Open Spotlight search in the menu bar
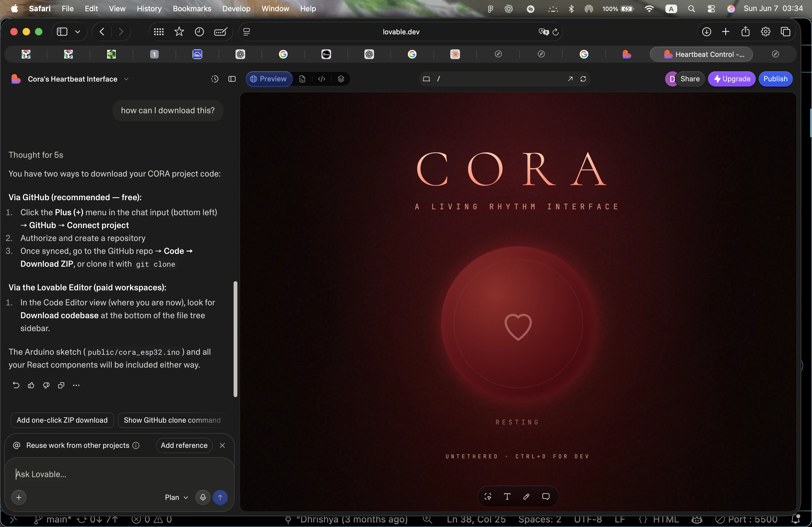 [x=691, y=9]
